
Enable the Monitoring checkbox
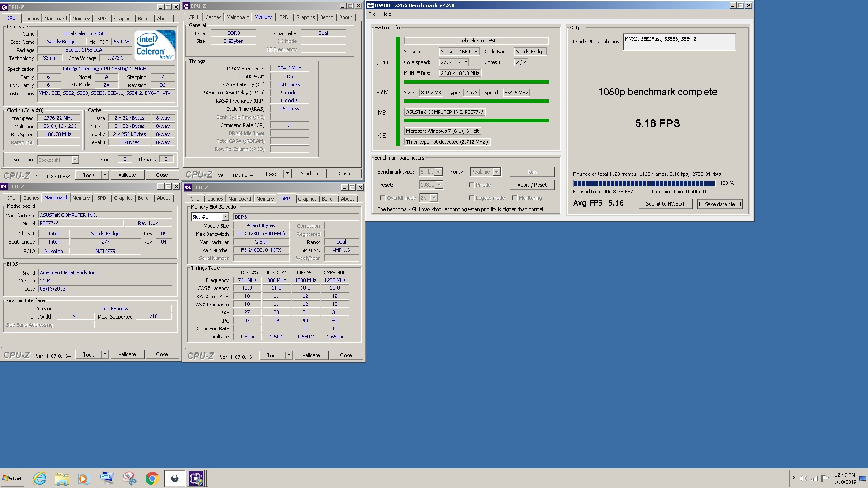[x=514, y=198]
